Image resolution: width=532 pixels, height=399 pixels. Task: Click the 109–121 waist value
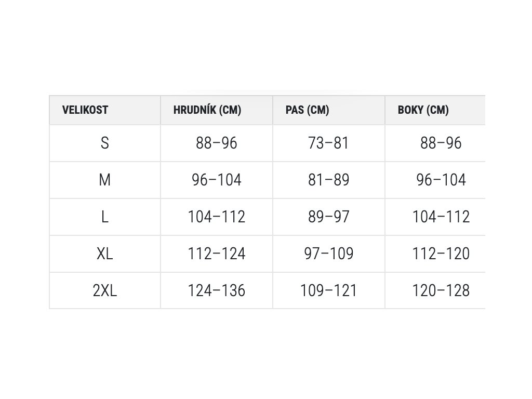(328, 290)
